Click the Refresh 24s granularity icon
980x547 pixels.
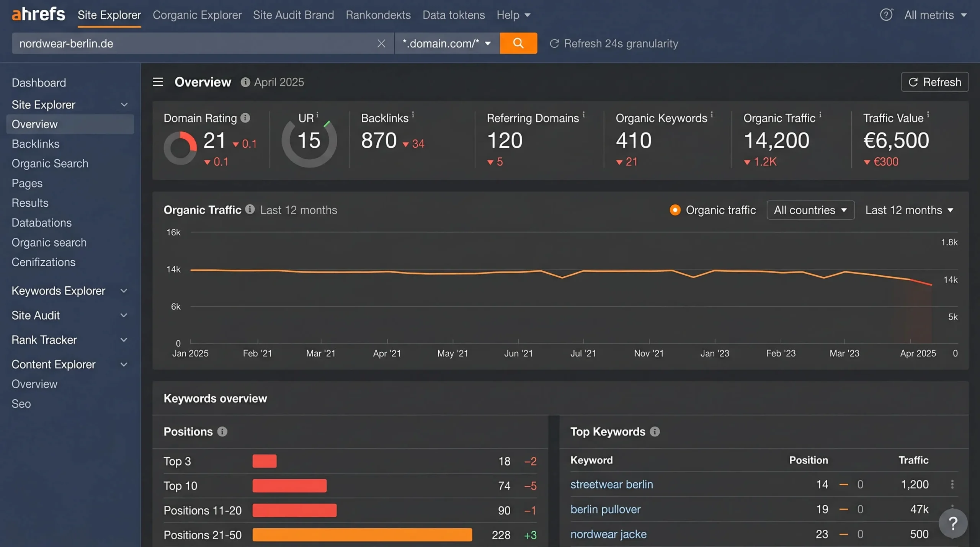tap(554, 44)
